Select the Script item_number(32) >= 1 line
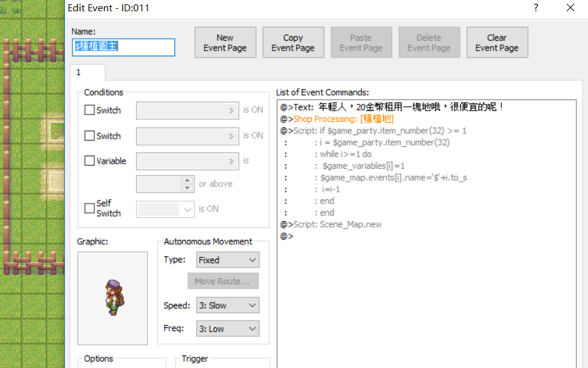The height and width of the screenshot is (368, 588). pyautogui.click(x=427, y=131)
